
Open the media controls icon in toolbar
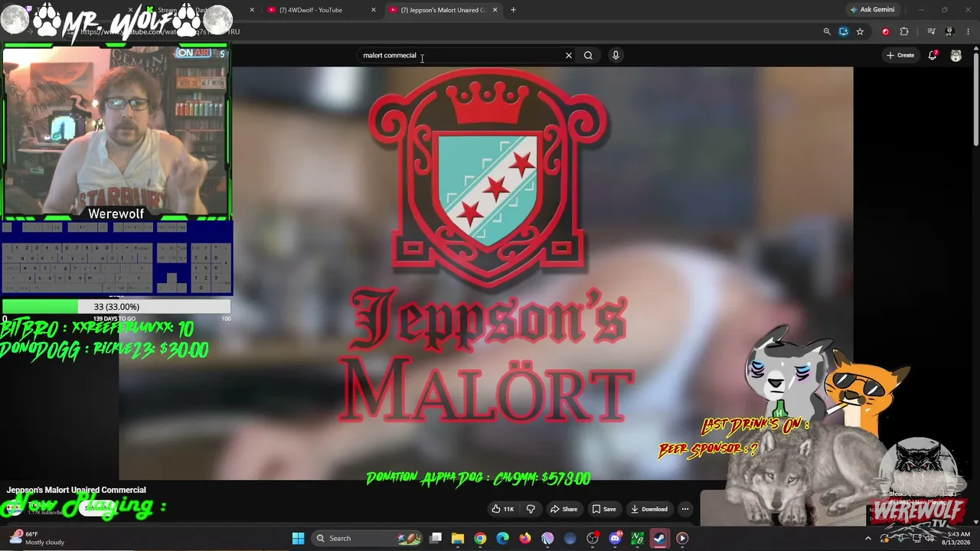(x=931, y=31)
